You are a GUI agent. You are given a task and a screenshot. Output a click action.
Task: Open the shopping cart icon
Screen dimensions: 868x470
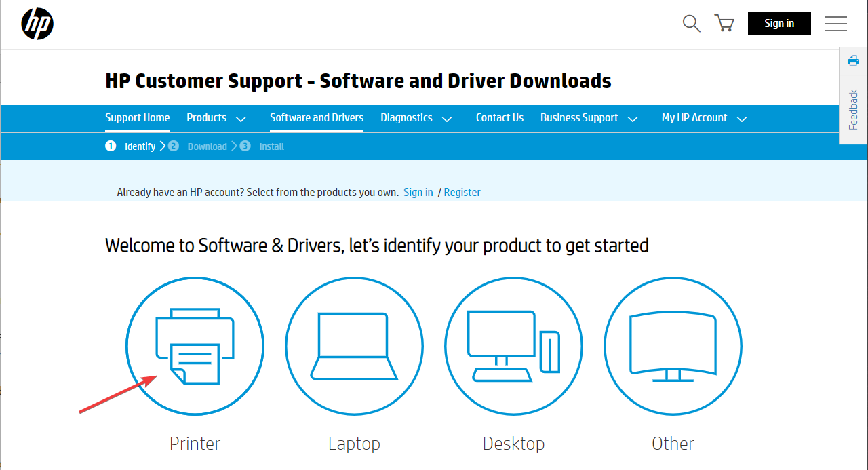(724, 24)
